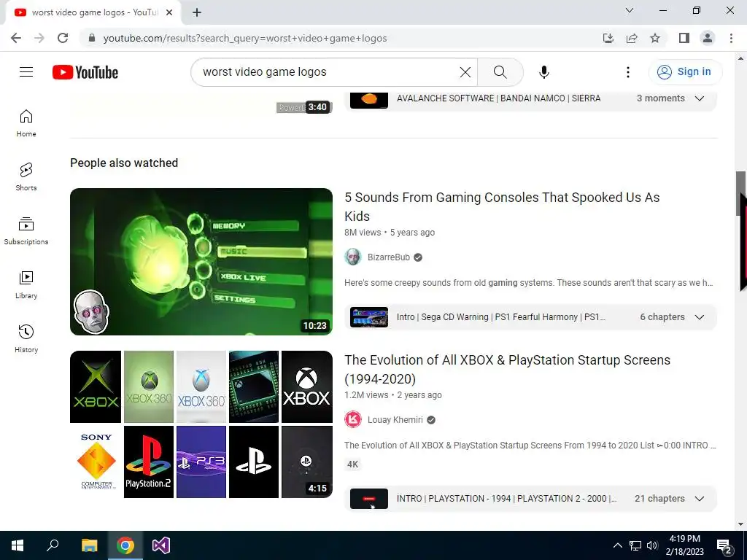The width and height of the screenshot is (747, 560).
Task: Open the Chrome three-dot menu
Action: point(731,38)
